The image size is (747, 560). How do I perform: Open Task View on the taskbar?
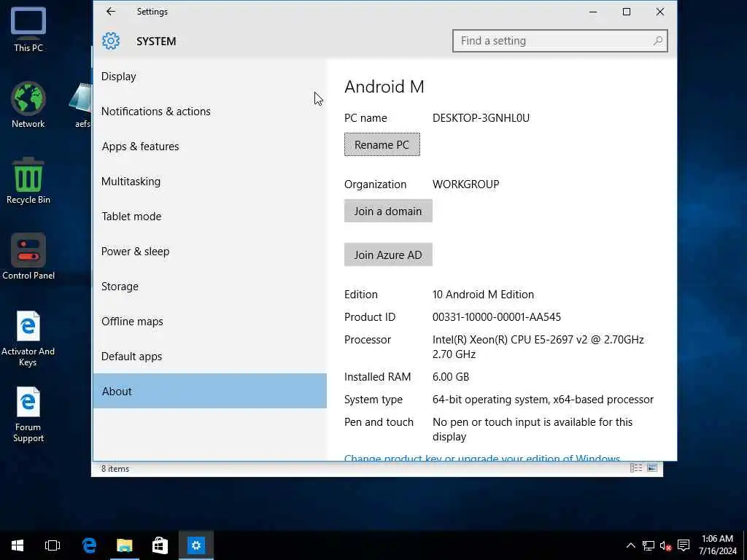pos(53,545)
